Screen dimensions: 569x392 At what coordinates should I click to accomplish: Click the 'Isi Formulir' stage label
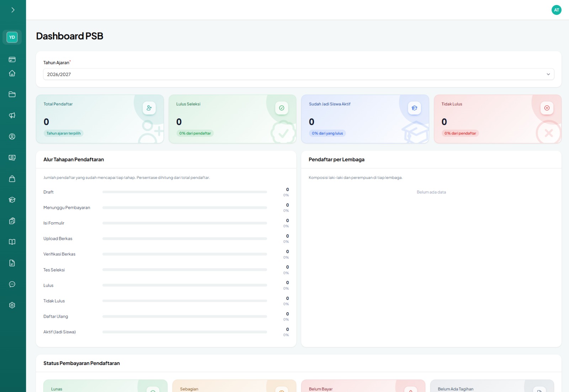pos(54,223)
